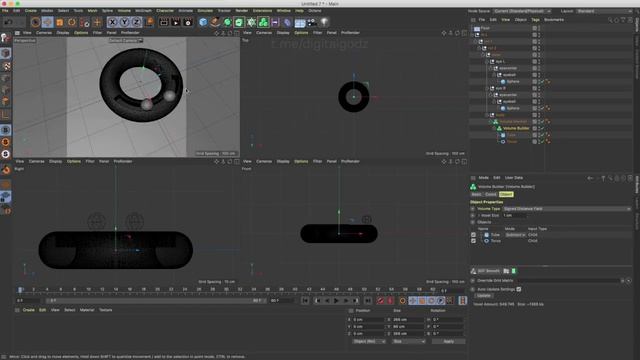Open the Character menu
This screenshot has height=360, width=640.
tap(165, 11)
